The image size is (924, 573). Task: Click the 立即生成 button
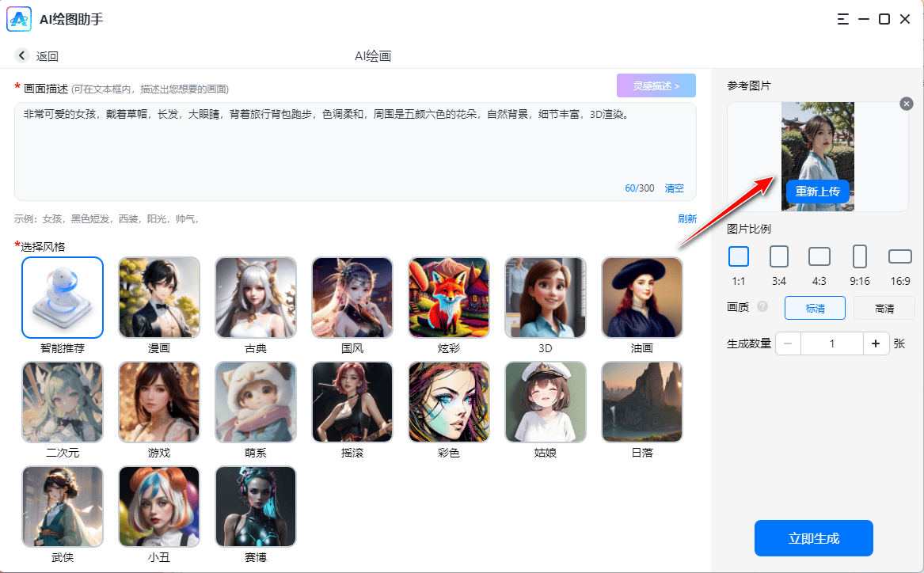pyautogui.click(x=813, y=538)
